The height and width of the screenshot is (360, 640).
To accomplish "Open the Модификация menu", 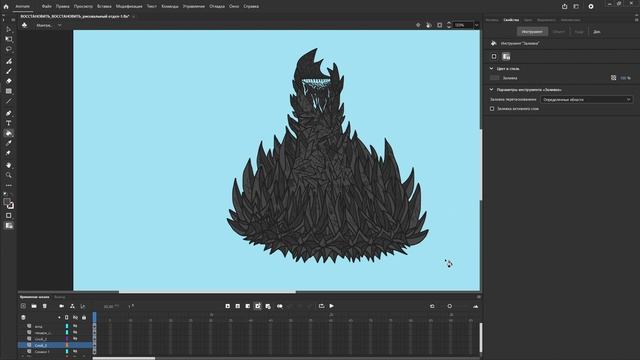I will tap(129, 7).
